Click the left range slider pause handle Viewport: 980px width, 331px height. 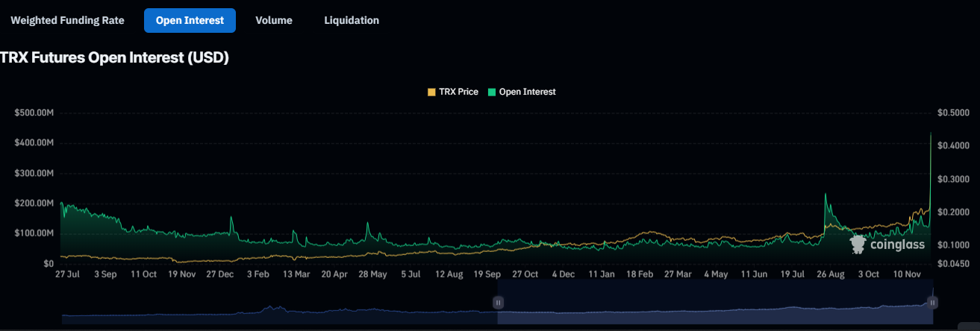click(x=498, y=302)
